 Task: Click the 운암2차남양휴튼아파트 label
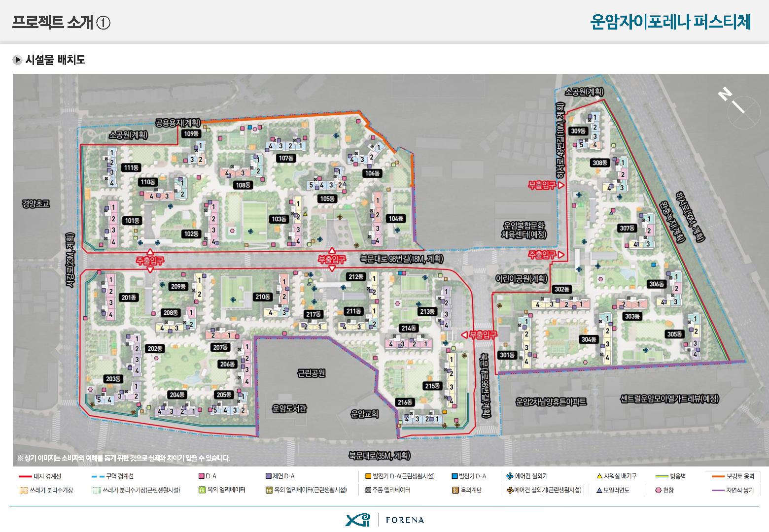pyautogui.click(x=551, y=402)
